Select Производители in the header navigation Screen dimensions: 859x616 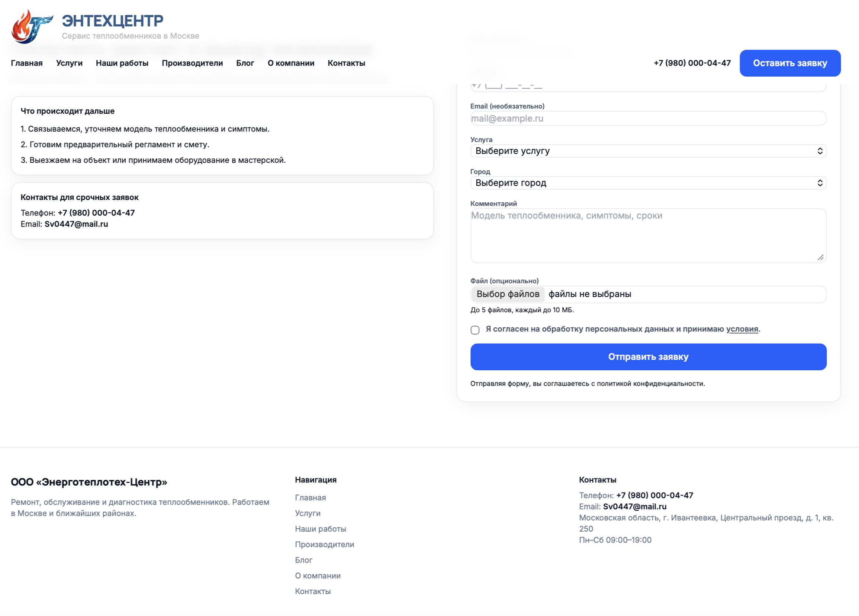[192, 63]
